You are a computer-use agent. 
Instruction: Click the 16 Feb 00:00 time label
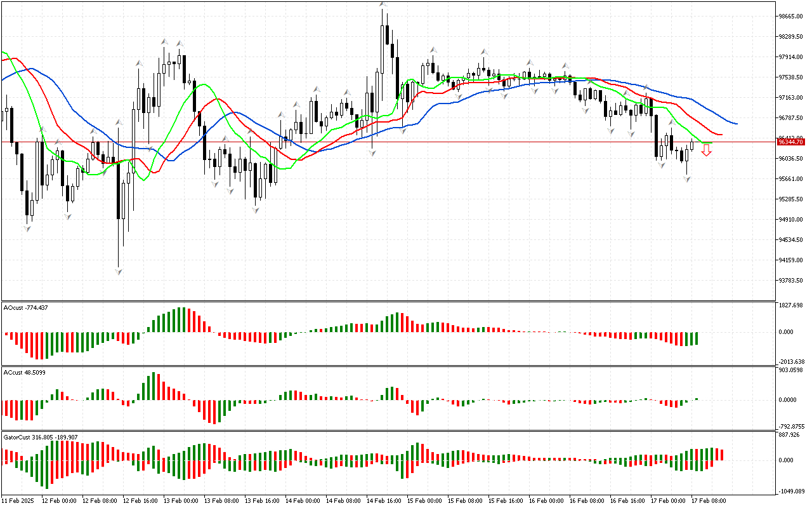pos(546,501)
